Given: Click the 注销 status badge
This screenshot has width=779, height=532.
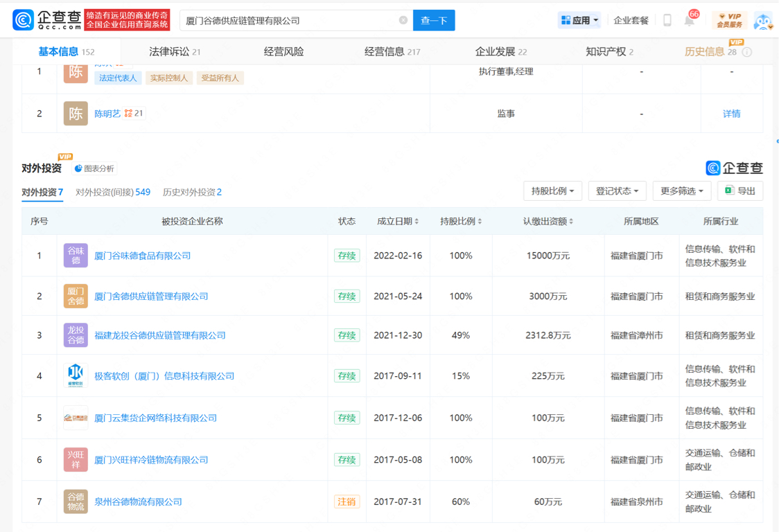Looking at the screenshot, I should click(347, 502).
